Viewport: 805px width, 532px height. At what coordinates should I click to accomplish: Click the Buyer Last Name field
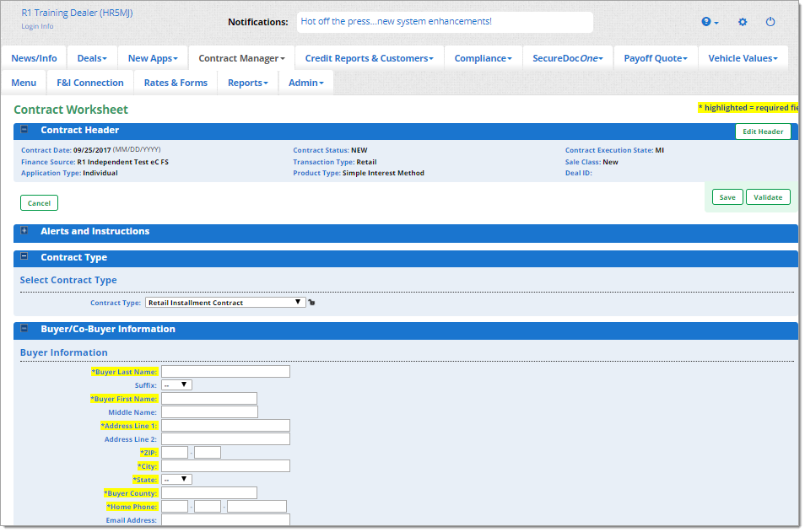225,372
